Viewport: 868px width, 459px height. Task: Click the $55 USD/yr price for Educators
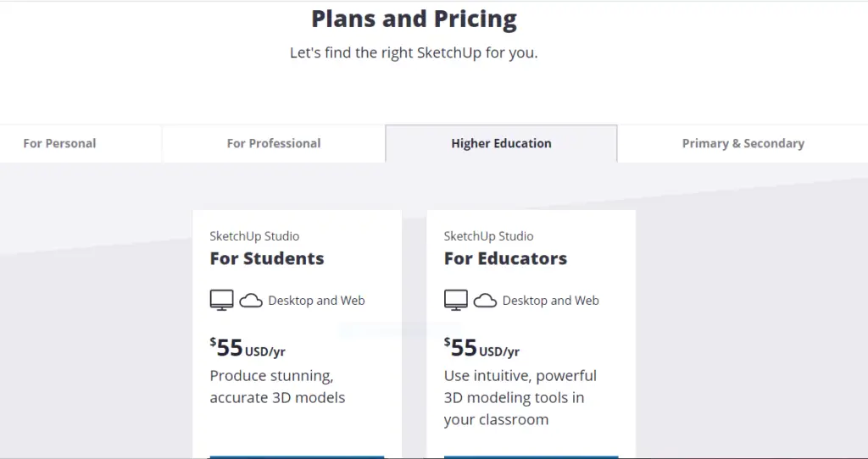point(481,348)
